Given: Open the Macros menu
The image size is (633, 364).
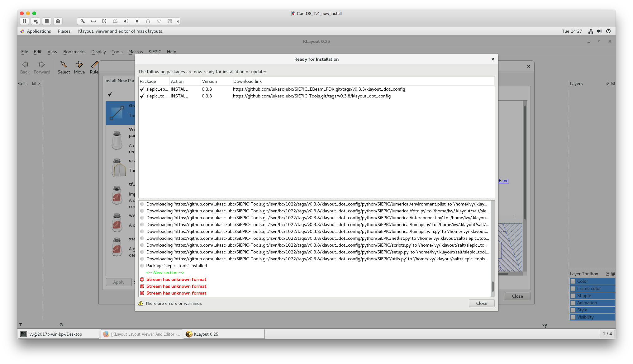Looking at the screenshot, I should tap(136, 52).
